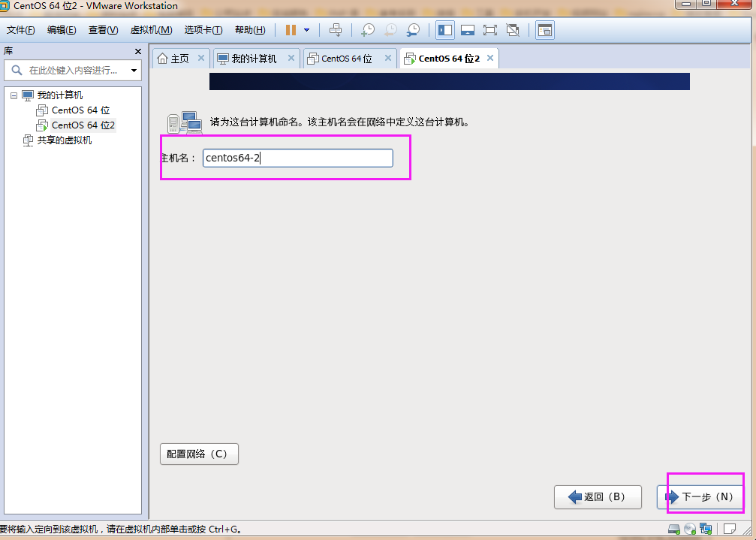Toggle the thumbnail bar view
Image resolution: width=756 pixels, height=540 pixels.
468,30
